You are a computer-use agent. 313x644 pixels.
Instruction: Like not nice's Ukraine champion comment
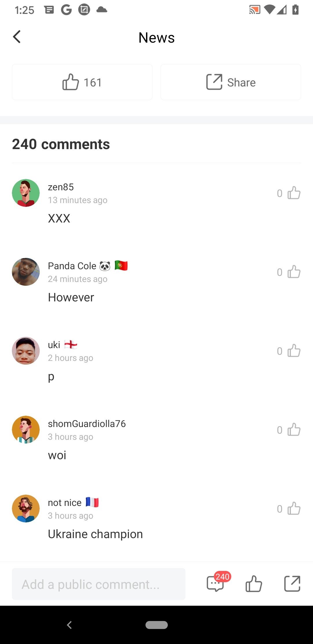pos(294,509)
